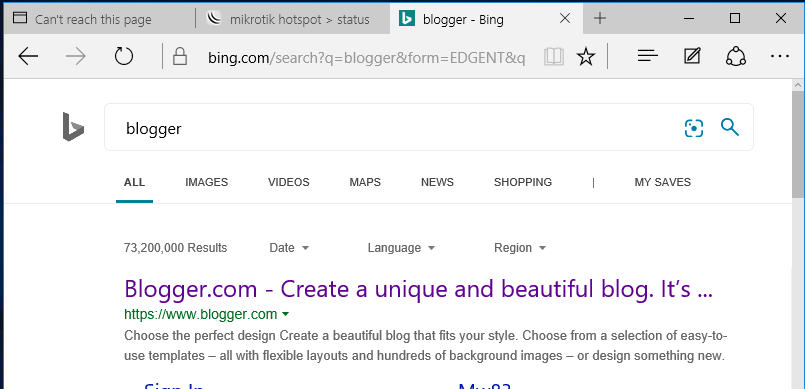Click the padlock site security icon

tap(180, 56)
